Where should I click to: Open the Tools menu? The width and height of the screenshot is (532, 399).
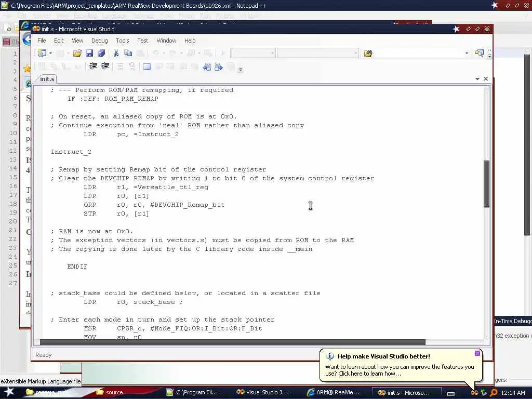123,41
